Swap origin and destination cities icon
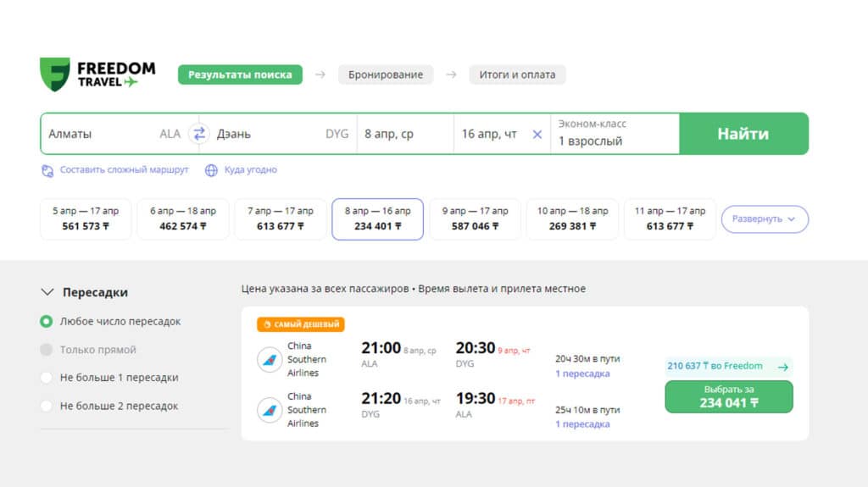The width and height of the screenshot is (868, 487). coord(199,134)
